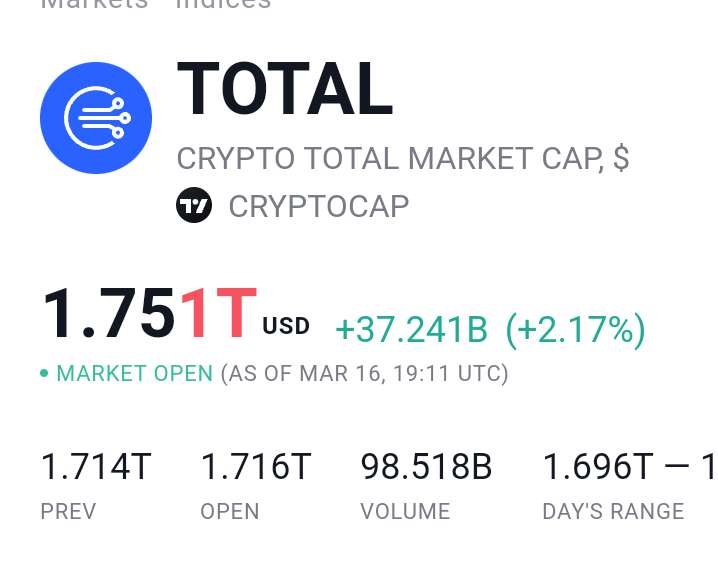Select the TOTAL symbol heading

tap(285, 88)
